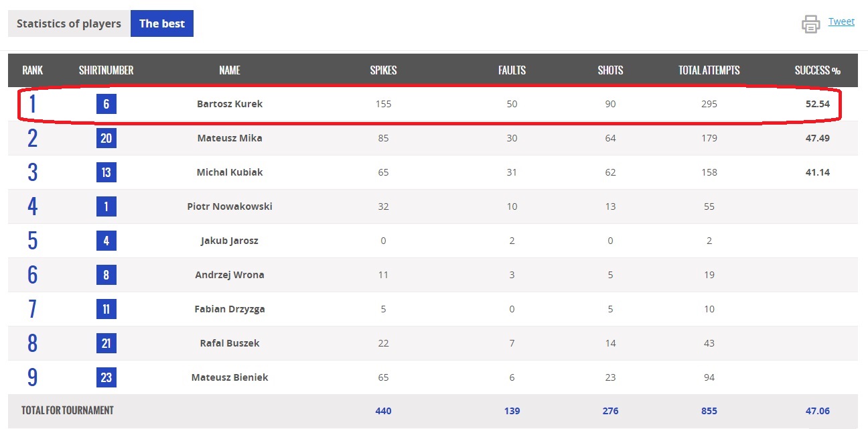This screenshot has width=868, height=429.
Task: Click shirt number 1 badge
Action: tap(106, 206)
